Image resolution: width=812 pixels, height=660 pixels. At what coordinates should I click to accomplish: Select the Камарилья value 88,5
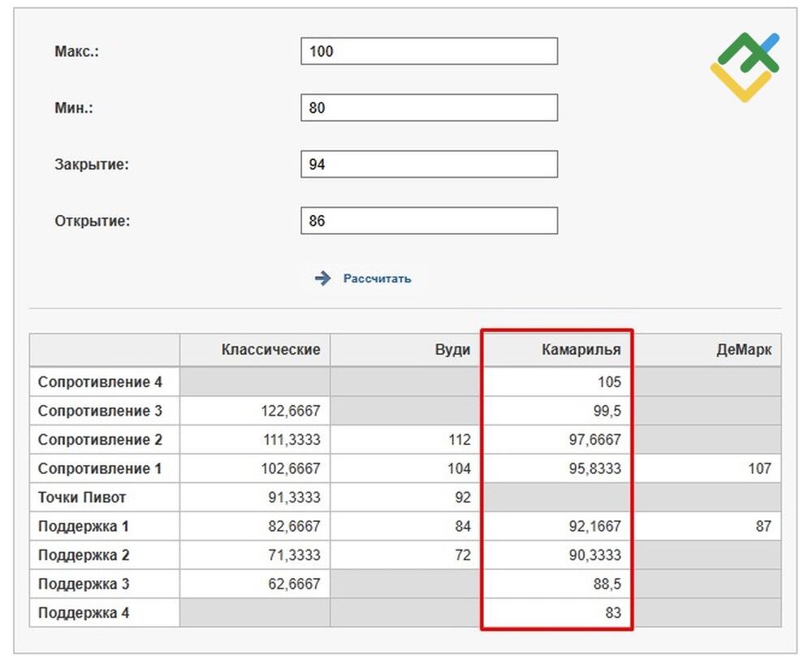click(607, 584)
